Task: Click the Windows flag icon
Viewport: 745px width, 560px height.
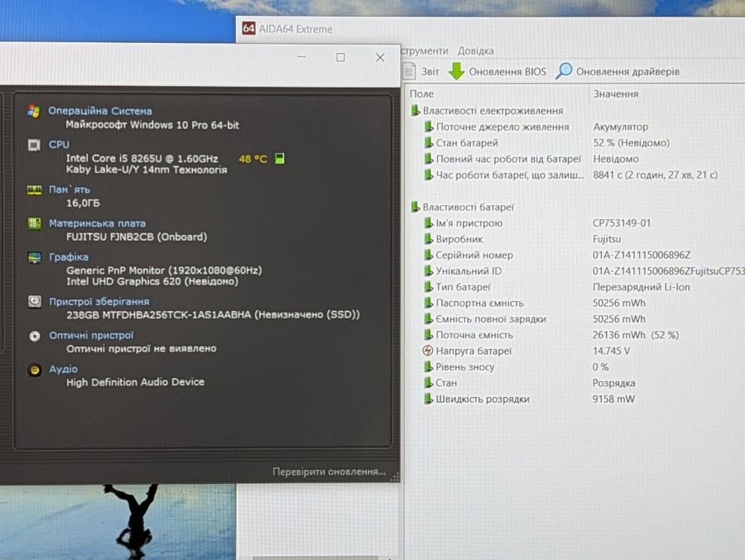Action: 34,111
